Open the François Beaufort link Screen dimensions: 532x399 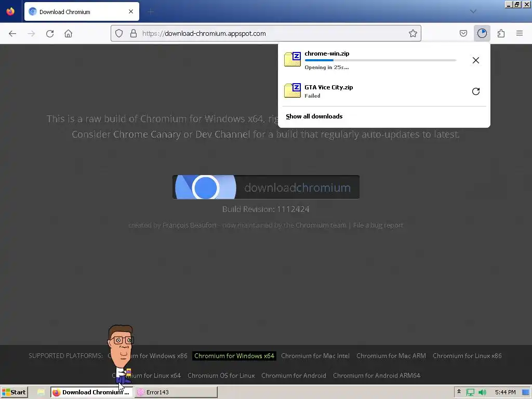pos(189,225)
